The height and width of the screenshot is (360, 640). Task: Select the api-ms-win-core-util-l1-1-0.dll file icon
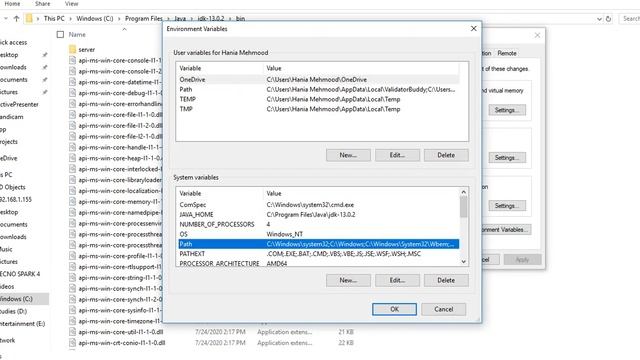coord(73,332)
